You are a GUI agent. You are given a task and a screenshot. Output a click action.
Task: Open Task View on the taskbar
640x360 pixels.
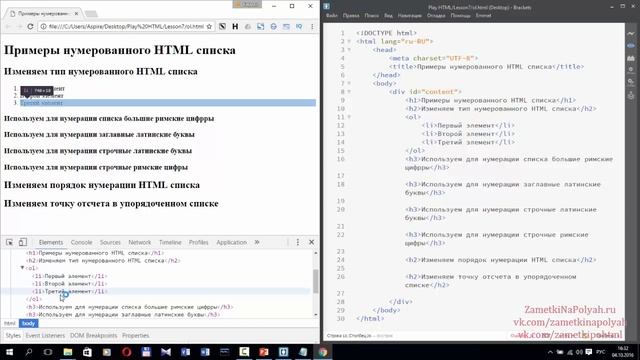point(48,352)
